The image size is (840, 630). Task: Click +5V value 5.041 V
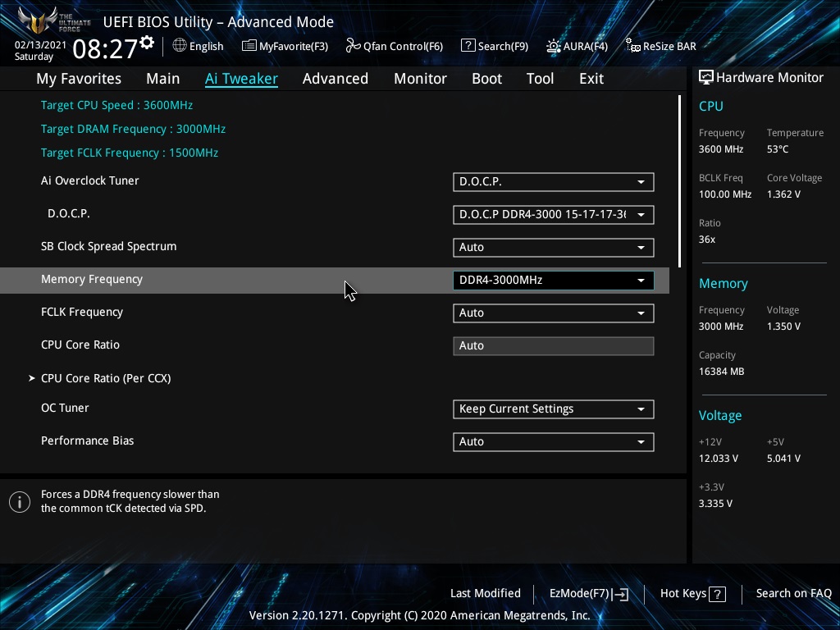(x=783, y=459)
